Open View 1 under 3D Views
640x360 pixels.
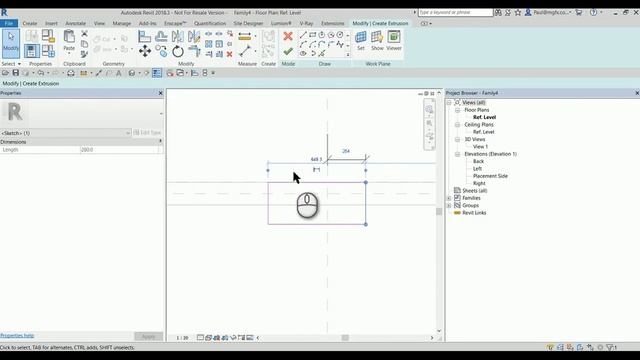(x=480, y=147)
